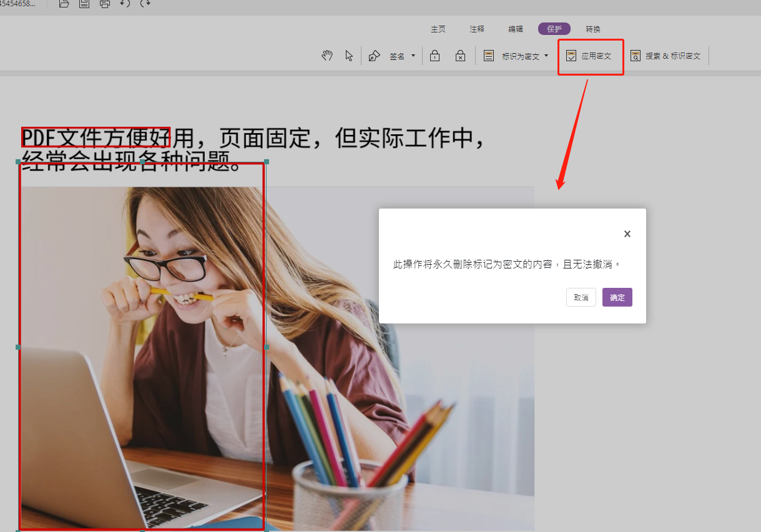The height and width of the screenshot is (532, 761).
Task: Open the 签名 dropdown arrow
Action: coord(413,56)
